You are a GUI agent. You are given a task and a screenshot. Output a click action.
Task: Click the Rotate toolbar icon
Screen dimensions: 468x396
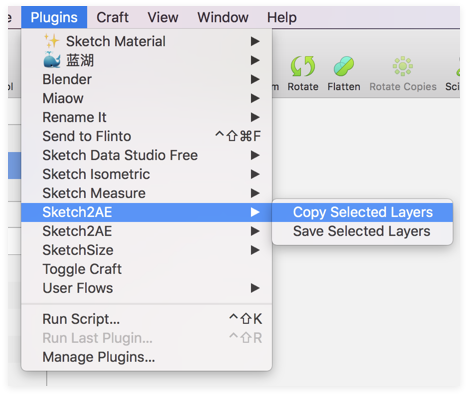[x=303, y=66]
